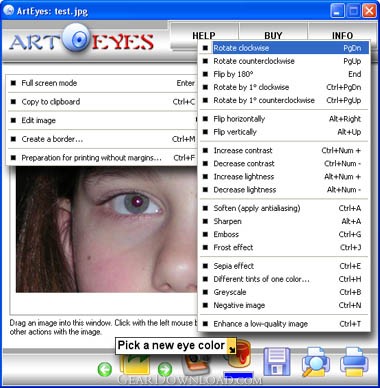Screen dimensions: 380x388
Task: Apply Frost effect
Action: tap(284, 247)
